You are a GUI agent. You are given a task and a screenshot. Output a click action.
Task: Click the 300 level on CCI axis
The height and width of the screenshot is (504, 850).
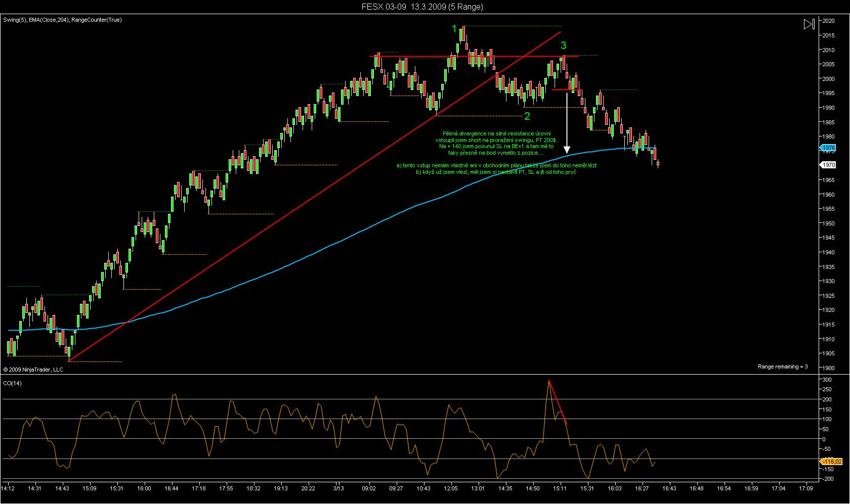coord(827,379)
